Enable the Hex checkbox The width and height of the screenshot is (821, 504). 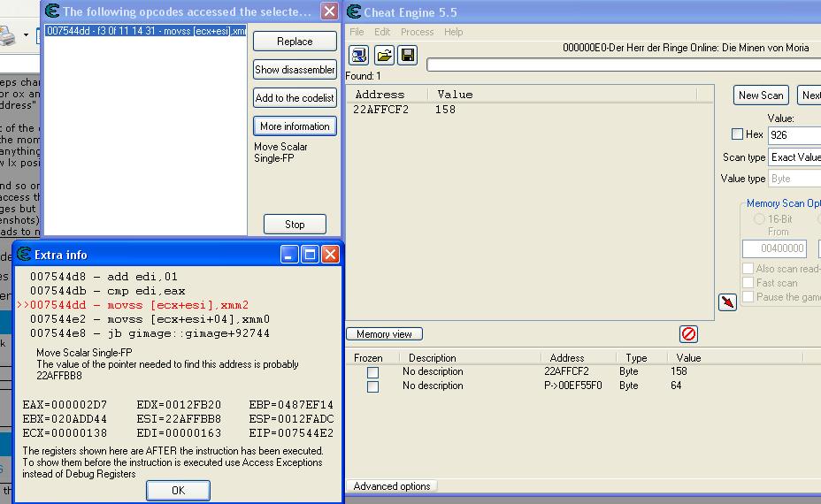[x=737, y=134]
